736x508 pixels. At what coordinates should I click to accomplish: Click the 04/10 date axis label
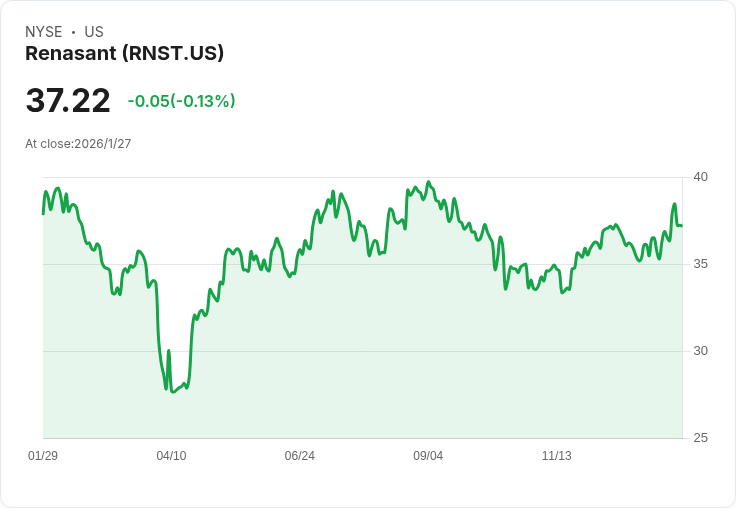coord(171,455)
